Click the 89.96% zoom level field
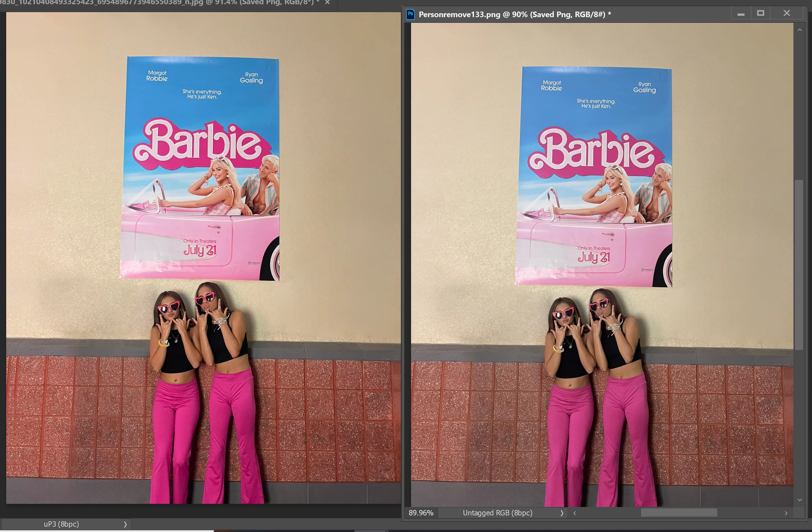 421,513
